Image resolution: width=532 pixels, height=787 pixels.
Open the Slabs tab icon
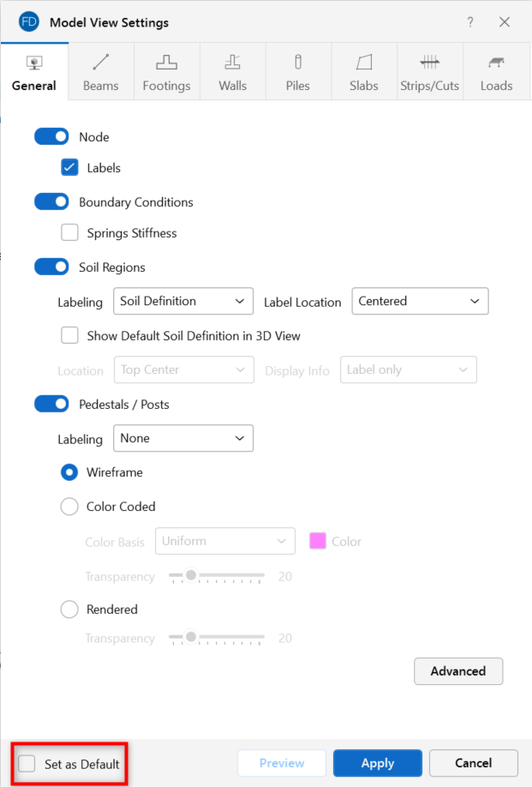(x=364, y=63)
